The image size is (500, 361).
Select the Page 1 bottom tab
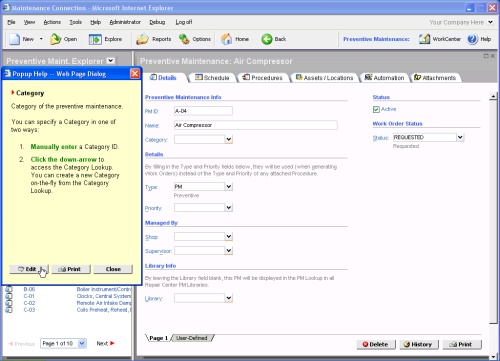158,338
